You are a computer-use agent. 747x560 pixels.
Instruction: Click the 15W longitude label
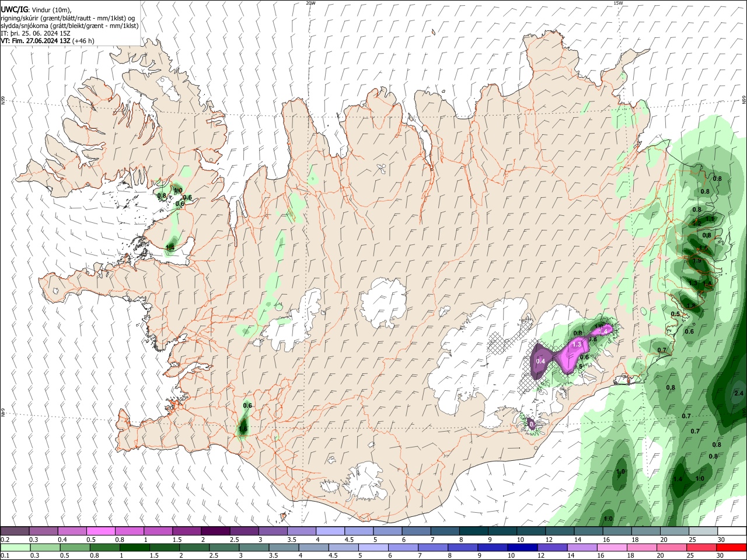(618, 3)
